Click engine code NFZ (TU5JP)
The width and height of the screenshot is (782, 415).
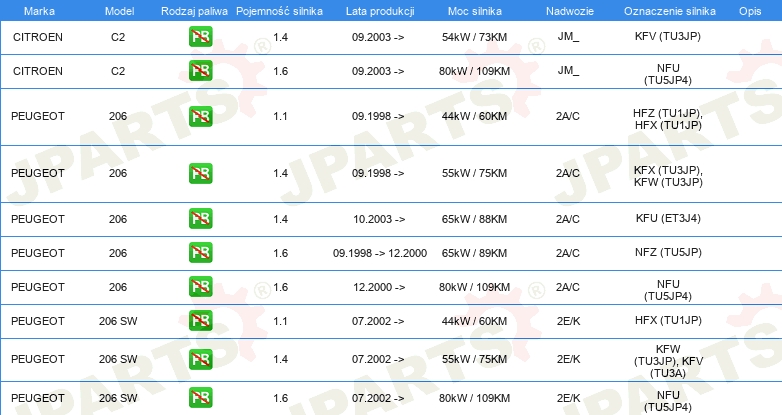pos(668,252)
